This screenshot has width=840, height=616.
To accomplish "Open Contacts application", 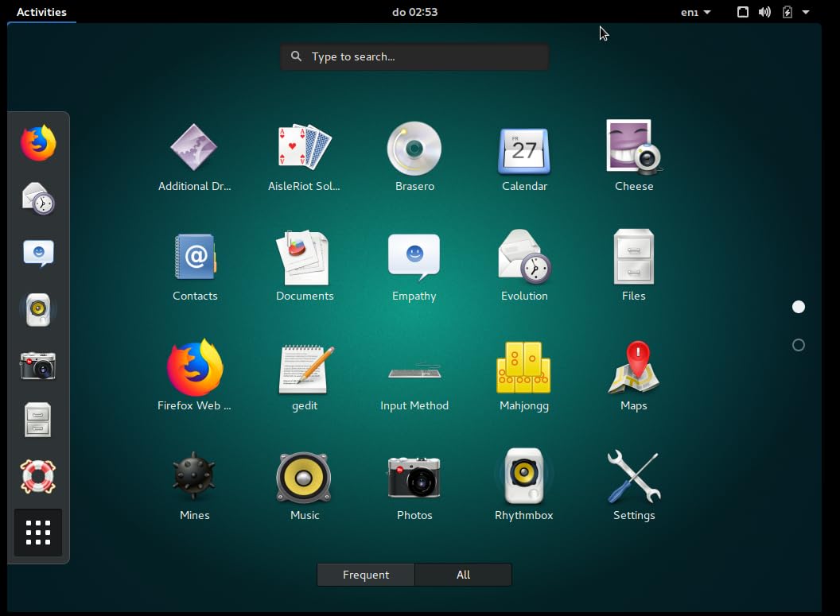I will [194, 267].
